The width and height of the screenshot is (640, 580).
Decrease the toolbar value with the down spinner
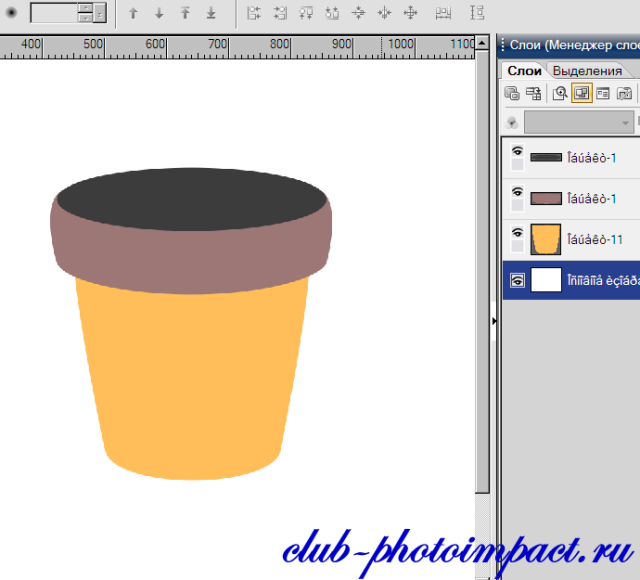click(x=85, y=18)
